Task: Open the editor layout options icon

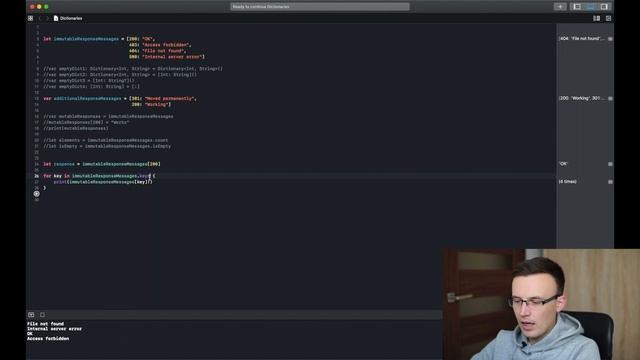Action: (596, 18)
